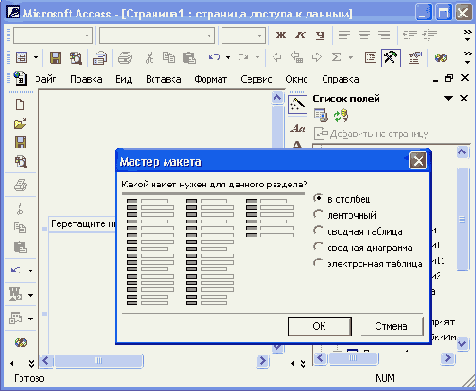Select the Label 'Aa' toolbox tool
Viewport: 476px width, 391px height.
[x=297, y=128]
